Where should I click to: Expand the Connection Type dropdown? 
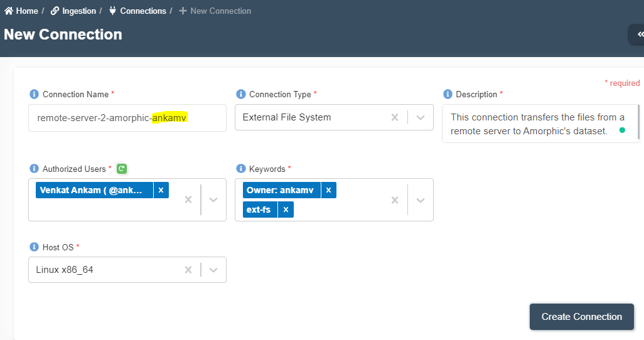pyautogui.click(x=420, y=117)
